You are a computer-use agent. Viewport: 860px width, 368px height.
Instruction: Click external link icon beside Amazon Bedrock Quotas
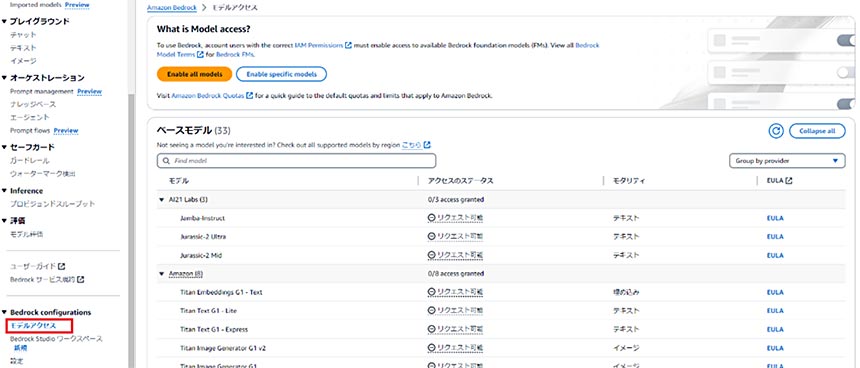pos(250,95)
